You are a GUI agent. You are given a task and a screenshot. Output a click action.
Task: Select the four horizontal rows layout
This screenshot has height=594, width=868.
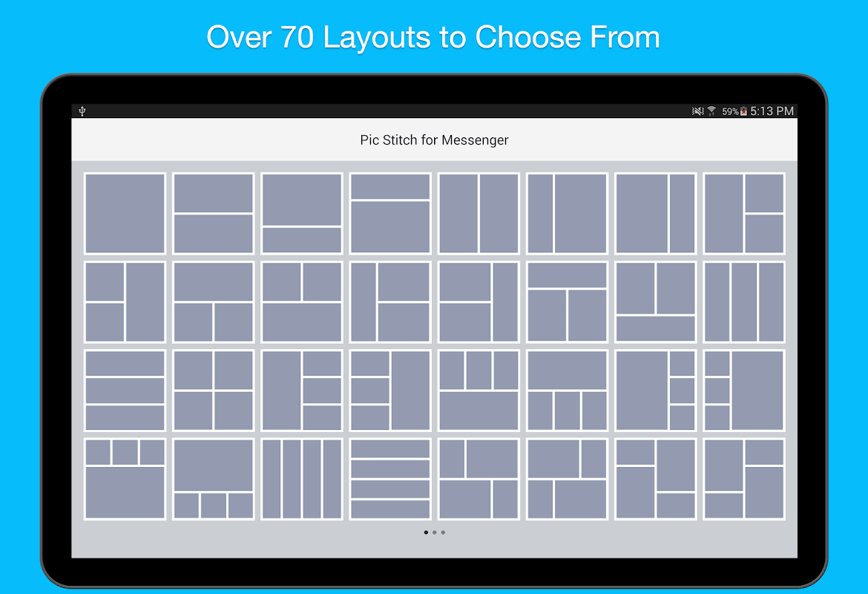pyautogui.click(x=390, y=480)
